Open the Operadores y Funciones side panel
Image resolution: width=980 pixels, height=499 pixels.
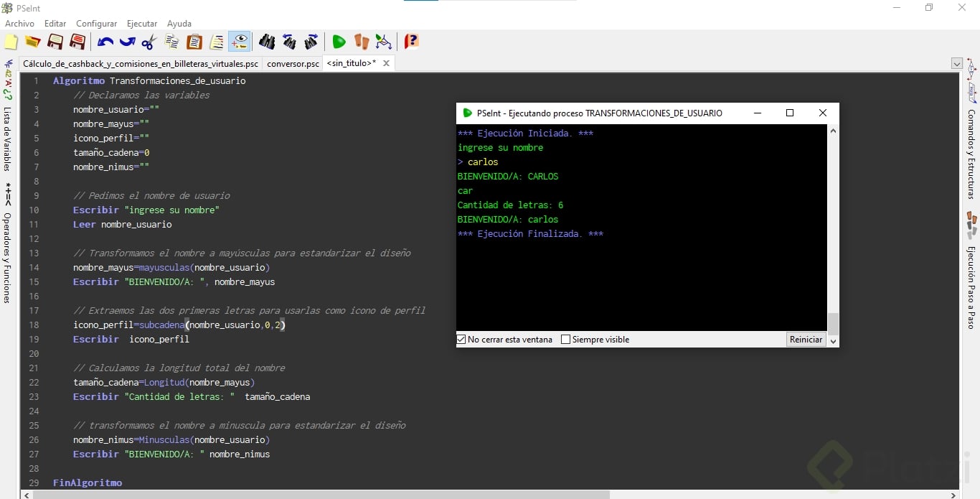click(7, 257)
